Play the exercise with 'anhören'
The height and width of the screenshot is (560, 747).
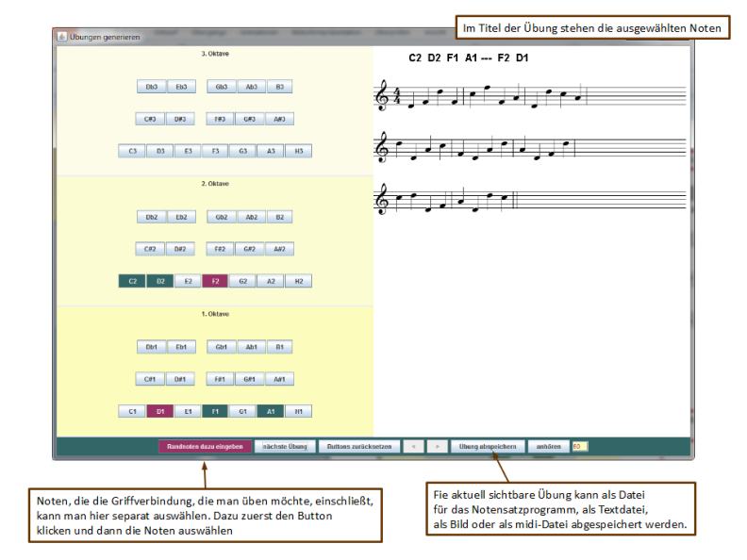coord(548,447)
